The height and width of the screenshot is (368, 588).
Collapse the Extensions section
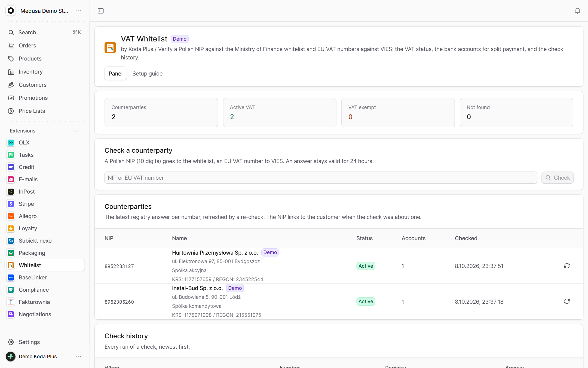(x=76, y=131)
